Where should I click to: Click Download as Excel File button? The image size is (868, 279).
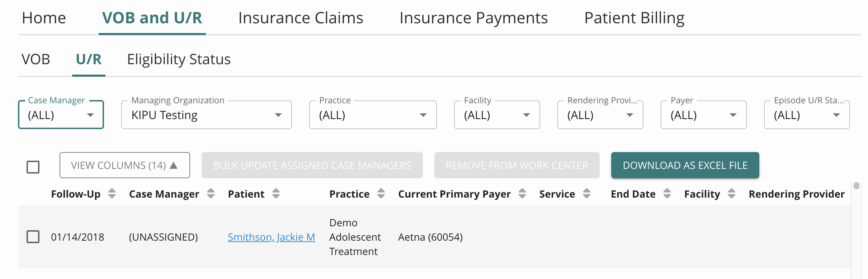(685, 165)
